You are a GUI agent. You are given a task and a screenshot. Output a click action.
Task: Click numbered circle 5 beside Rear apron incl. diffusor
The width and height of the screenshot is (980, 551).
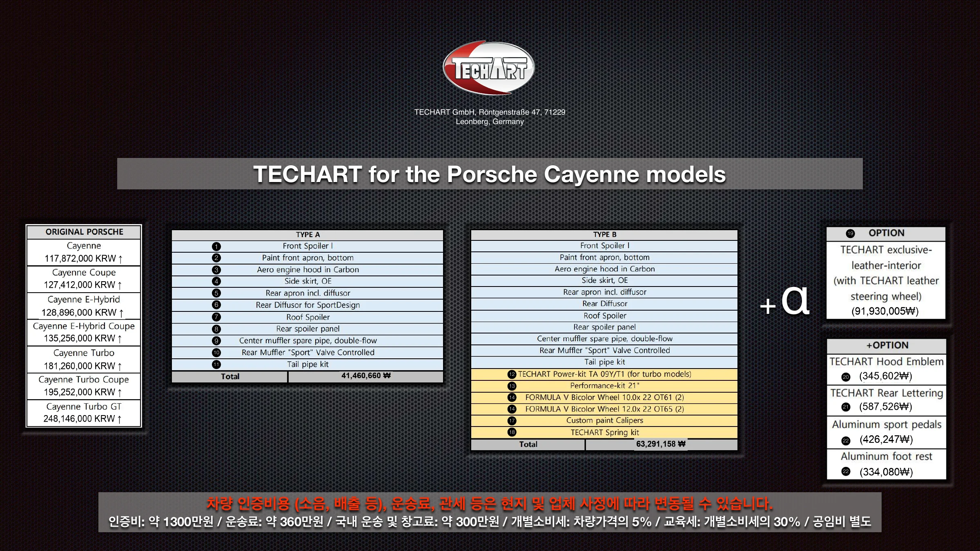216,293
